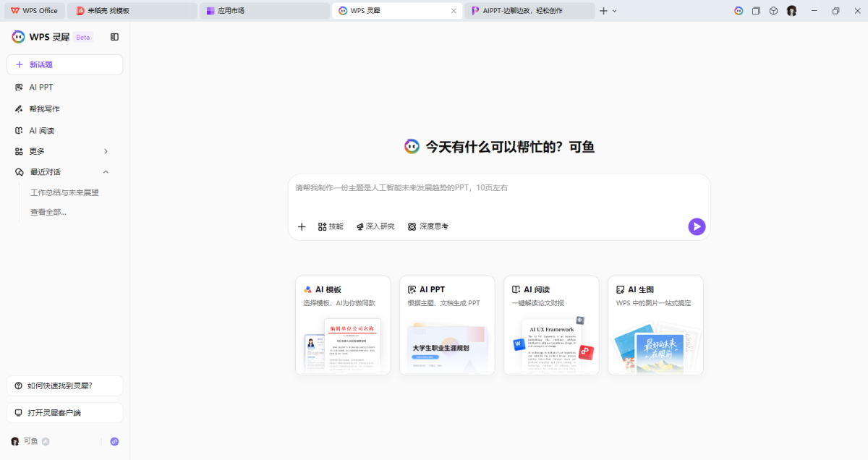The image size is (868, 460).
Task: Click the purple send arrow button
Action: (696, 226)
